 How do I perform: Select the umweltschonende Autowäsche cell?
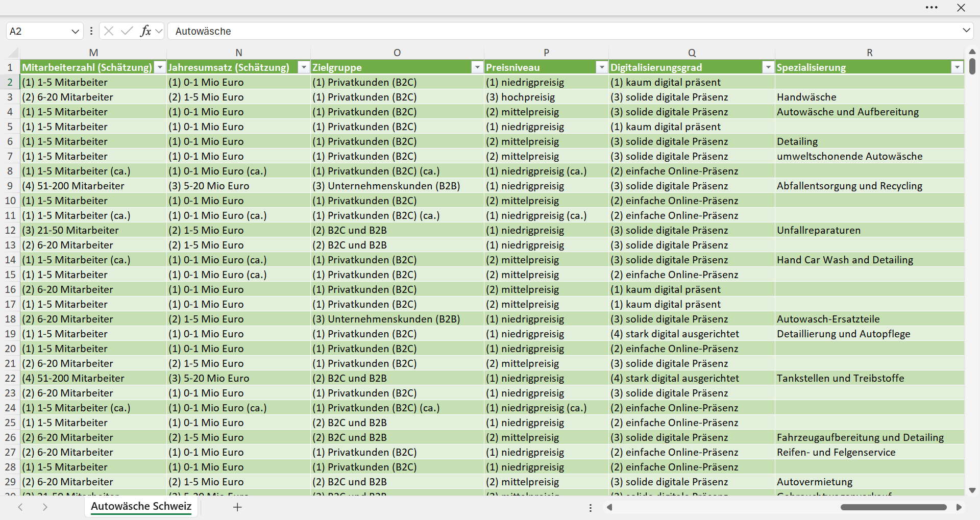869,156
